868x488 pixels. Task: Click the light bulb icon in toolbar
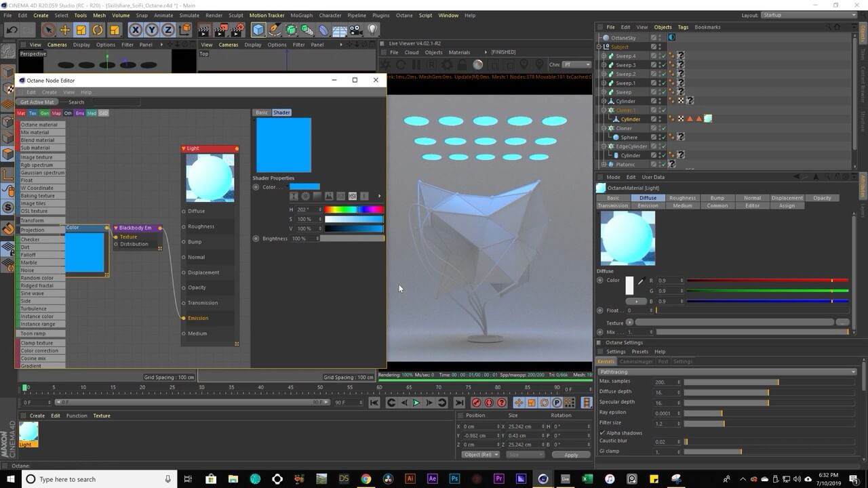point(372,30)
